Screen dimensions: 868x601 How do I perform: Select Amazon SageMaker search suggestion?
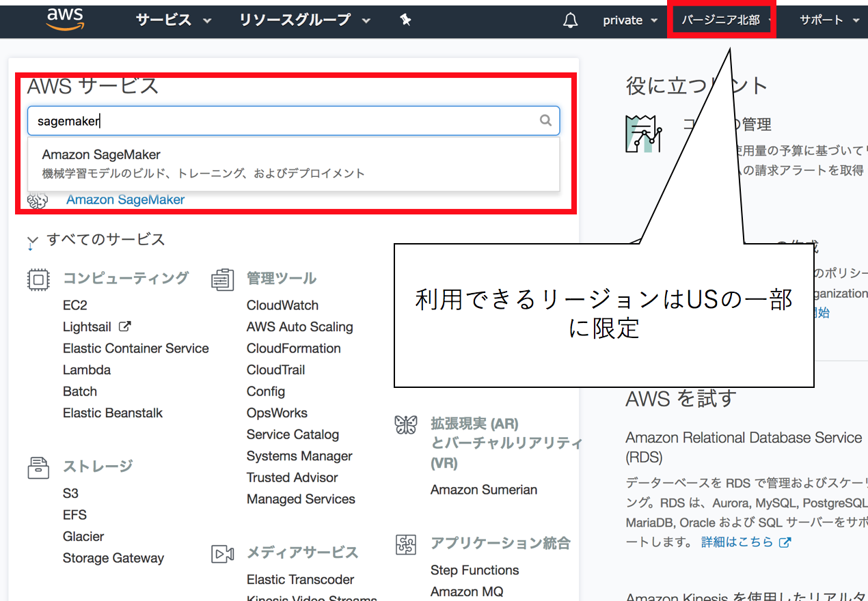click(294, 164)
